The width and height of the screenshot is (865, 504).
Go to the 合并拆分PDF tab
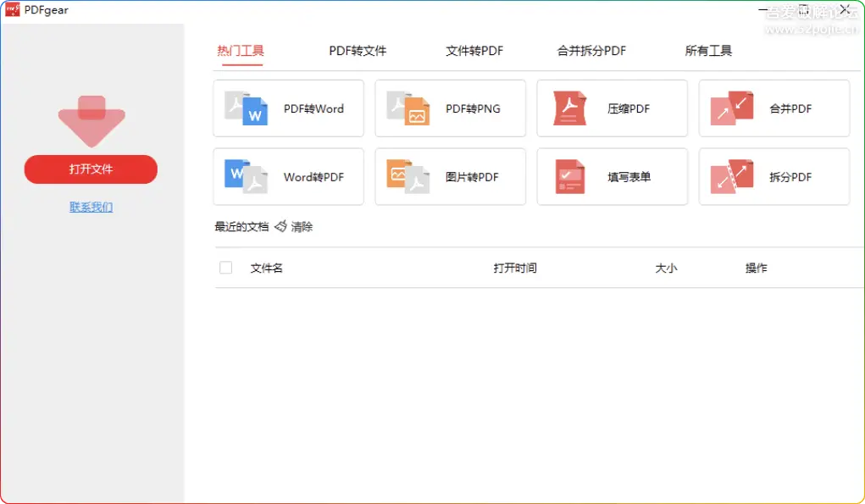tap(591, 51)
